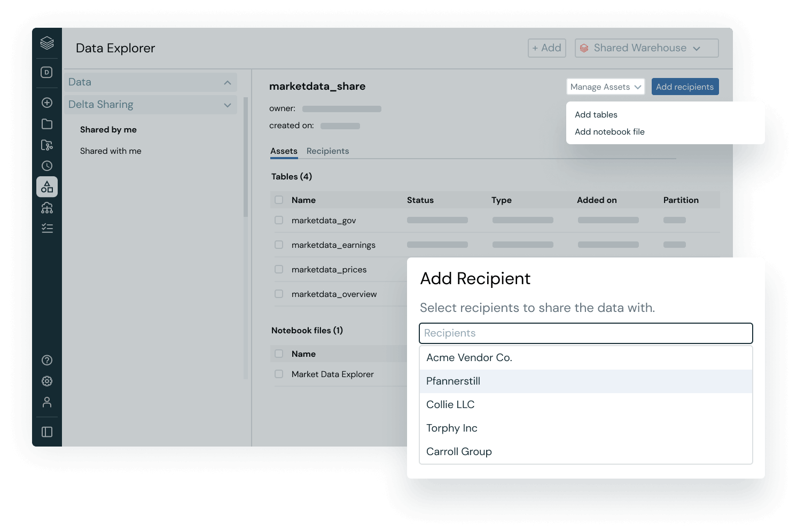The width and height of the screenshot is (797, 532).
Task: Select the marketdata_prices checkbox
Action: (279, 269)
